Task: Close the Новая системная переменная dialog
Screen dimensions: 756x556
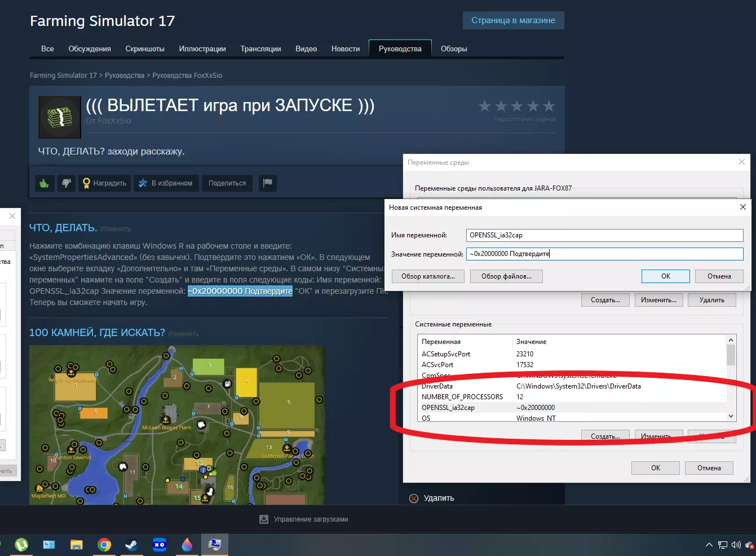Action: click(743, 207)
